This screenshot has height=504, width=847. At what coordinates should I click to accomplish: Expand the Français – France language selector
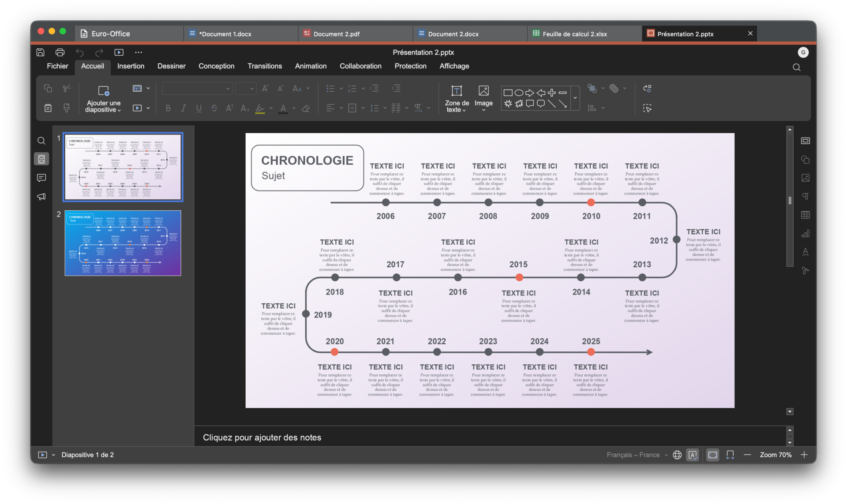click(x=637, y=455)
